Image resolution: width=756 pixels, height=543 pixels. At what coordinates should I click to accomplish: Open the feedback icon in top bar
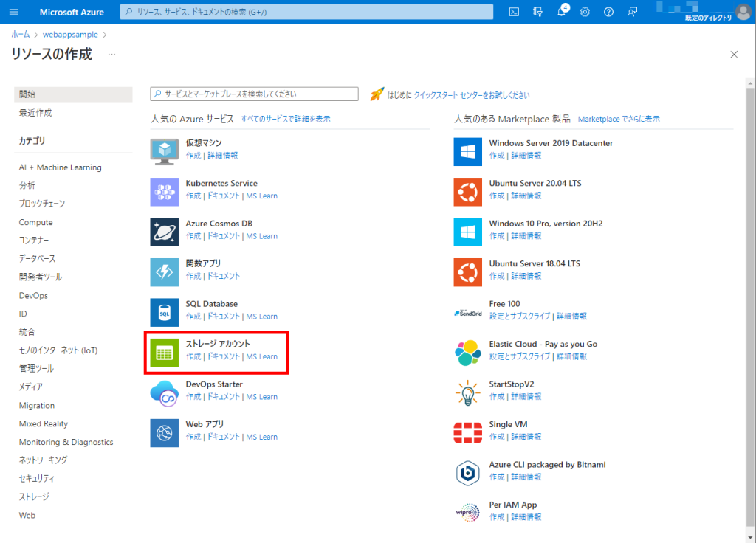632,12
